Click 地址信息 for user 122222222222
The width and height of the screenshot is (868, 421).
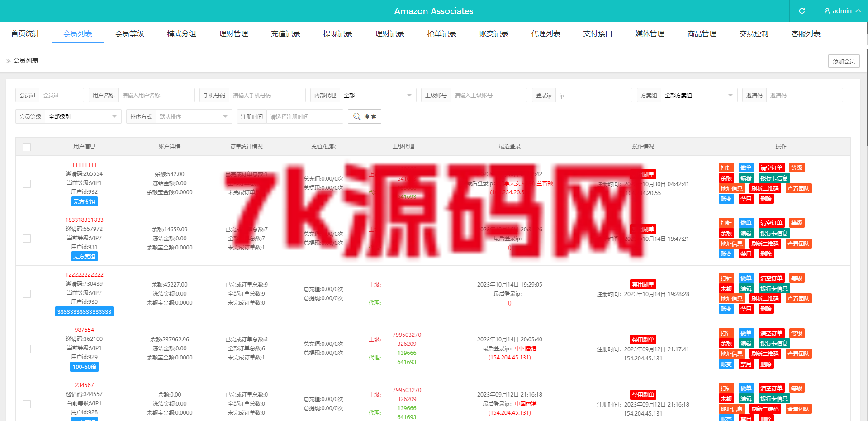[x=731, y=299]
